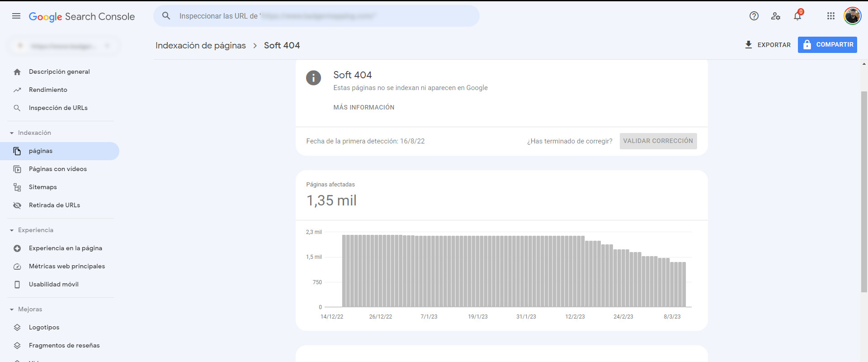
Task: Click the 1,35 mil affected pages value
Action: 331,200
